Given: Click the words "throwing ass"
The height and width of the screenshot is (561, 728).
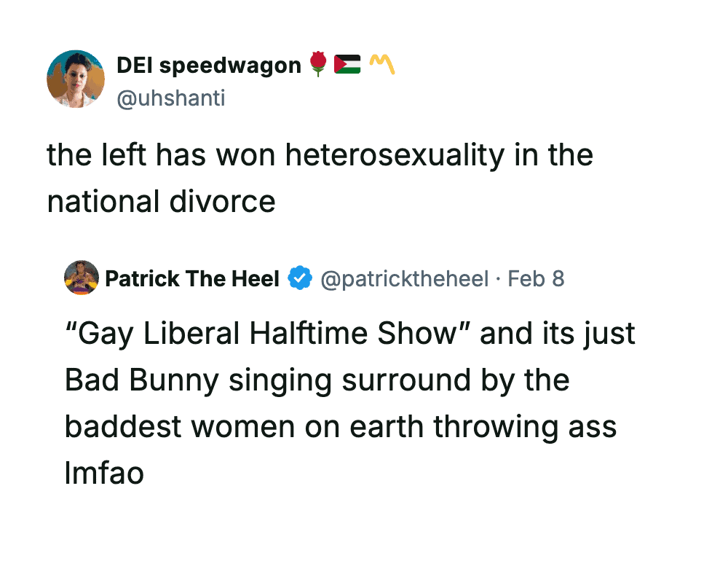Looking at the screenshot, I should (525, 427).
